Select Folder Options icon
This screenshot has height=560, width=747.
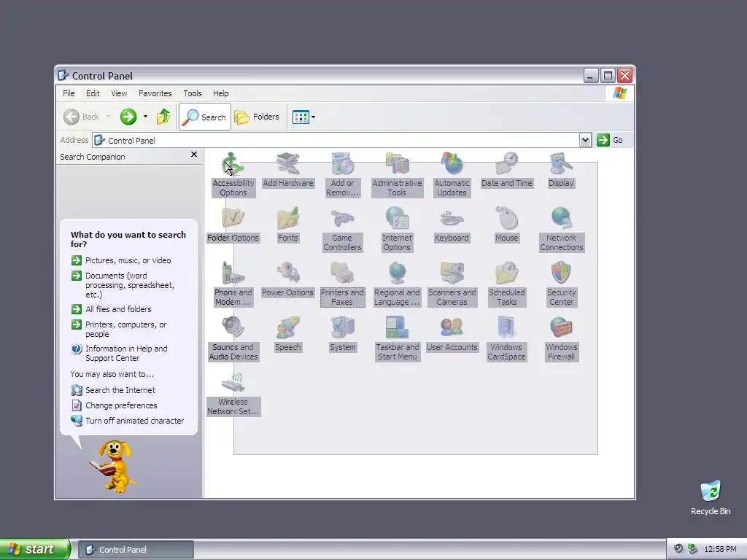coord(233,225)
